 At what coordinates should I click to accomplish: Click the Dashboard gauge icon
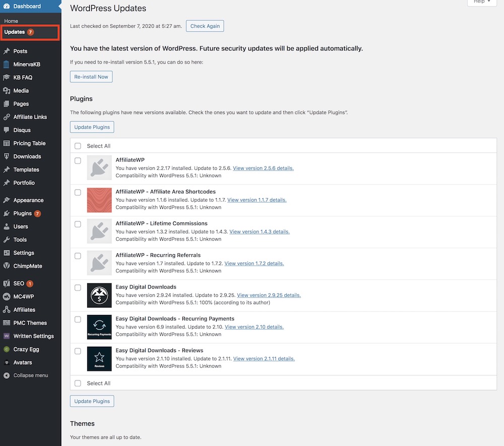pos(7,6)
